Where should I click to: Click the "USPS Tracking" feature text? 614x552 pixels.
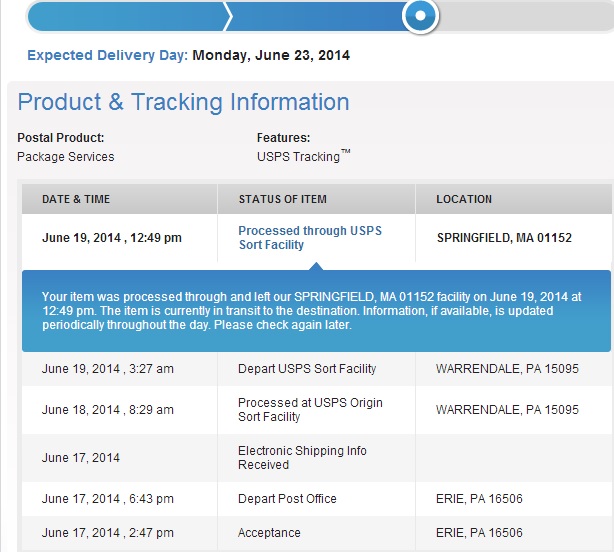(300, 157)
